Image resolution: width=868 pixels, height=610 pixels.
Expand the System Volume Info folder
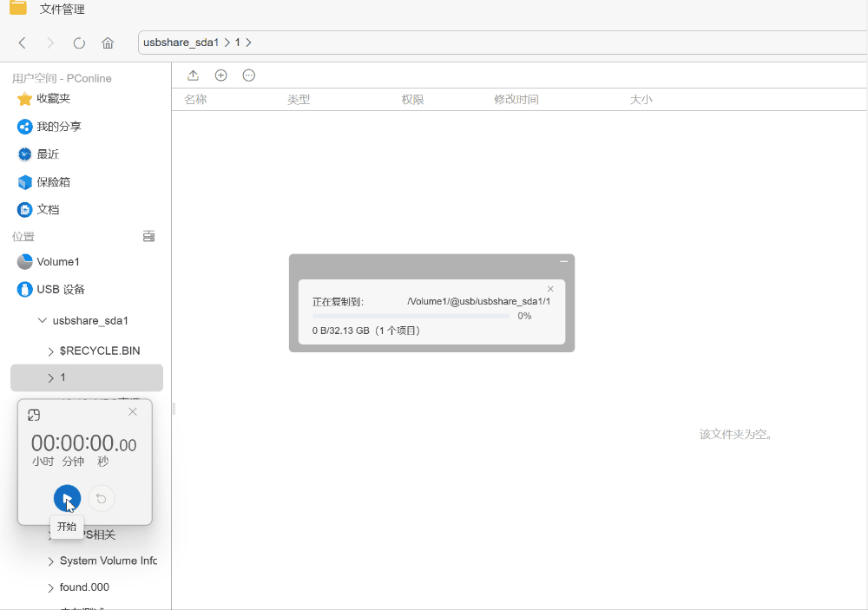[50, 561]
